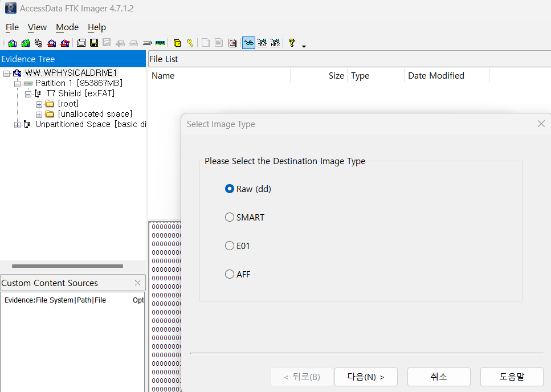Switch viewer to TEXT mode icon
551x392 pixels.
tap(262, 43)
